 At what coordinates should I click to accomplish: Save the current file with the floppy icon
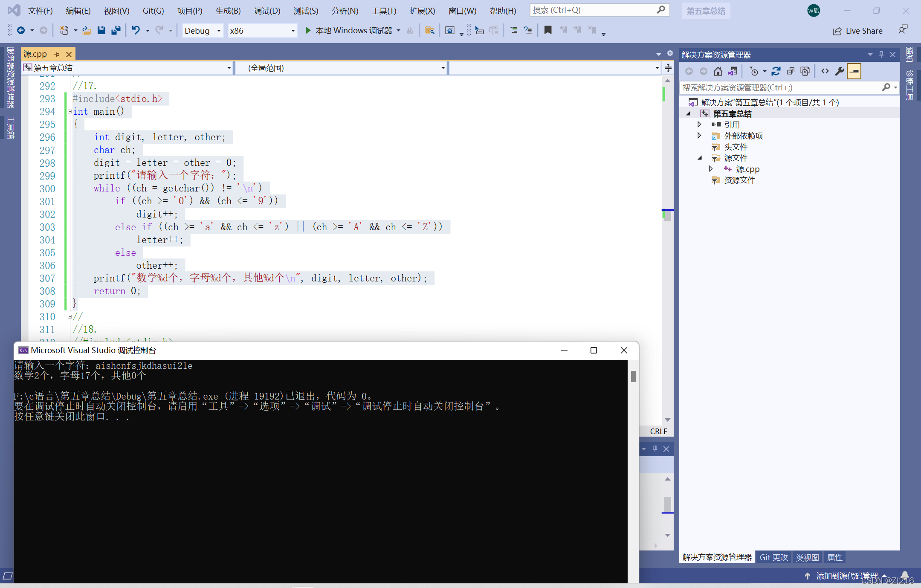click(101, 30)
